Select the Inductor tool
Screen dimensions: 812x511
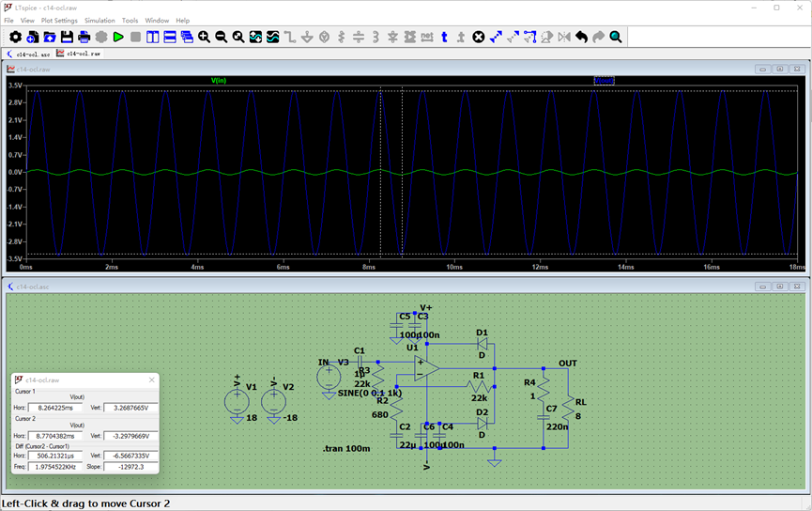(375, 37)
